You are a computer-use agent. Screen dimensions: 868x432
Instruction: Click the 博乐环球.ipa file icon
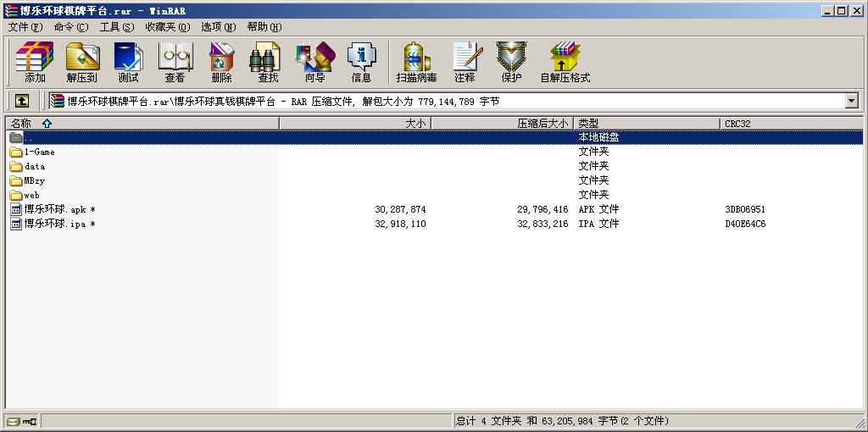(x=16, y=224)
